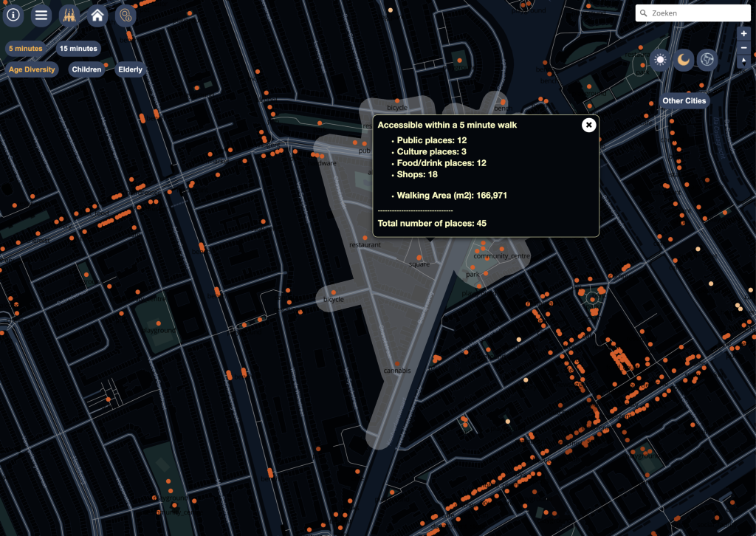The height and width of the screenshot is (536, 756).
Task: Select the globe map style icon
Action: (x=707, y=60)
